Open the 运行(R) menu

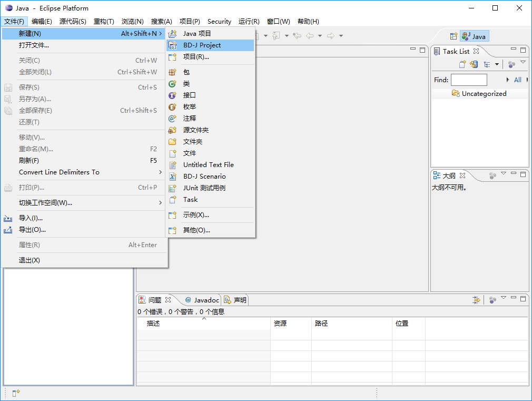click(249, 22)
